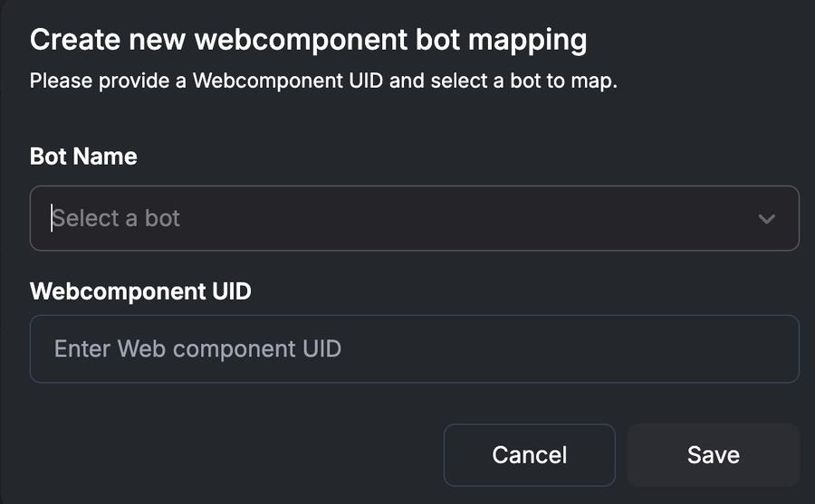Dismiss the dialog using Cancel
This screenshot has height=504, width=815.
coord(529,455)
